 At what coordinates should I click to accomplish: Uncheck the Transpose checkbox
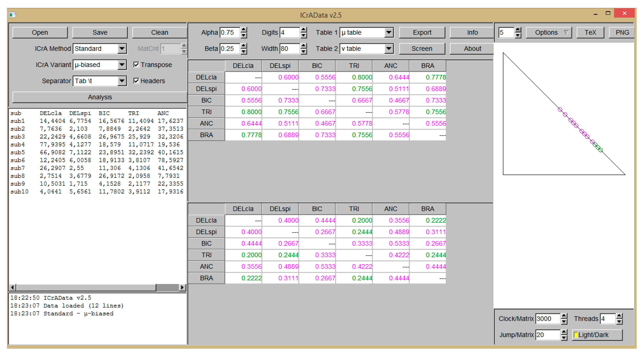pos(136,65)
